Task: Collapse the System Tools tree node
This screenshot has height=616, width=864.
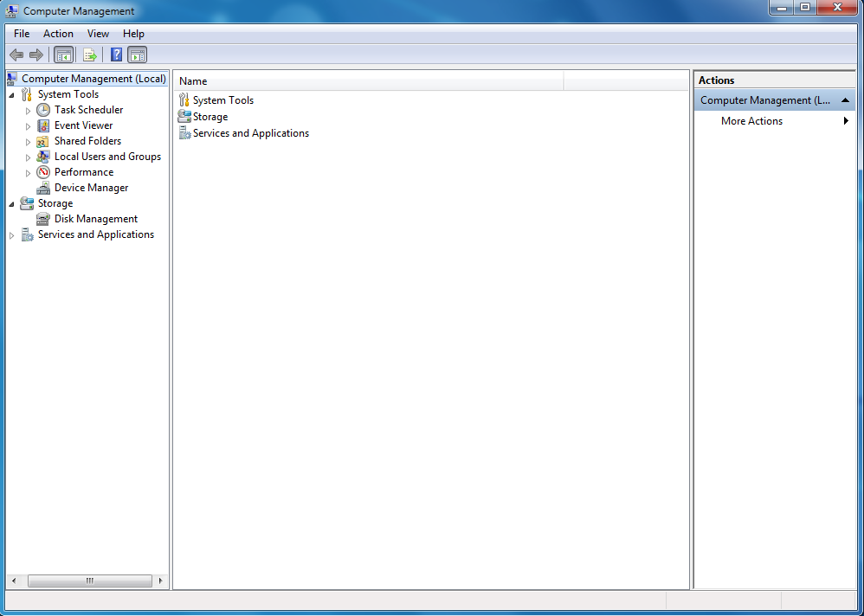Action: [x=11, y=96]
